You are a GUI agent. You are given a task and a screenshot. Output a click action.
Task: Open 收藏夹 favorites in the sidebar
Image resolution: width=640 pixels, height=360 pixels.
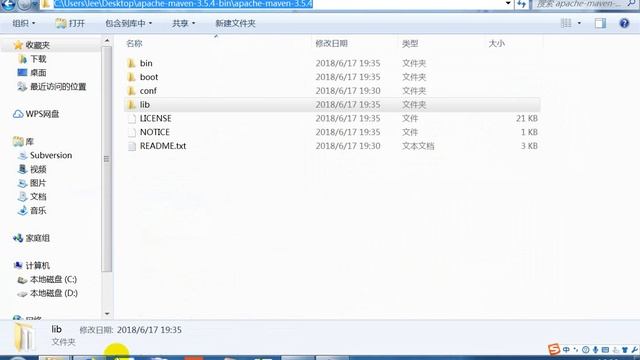pyautogui.click(x=38, y=45)
